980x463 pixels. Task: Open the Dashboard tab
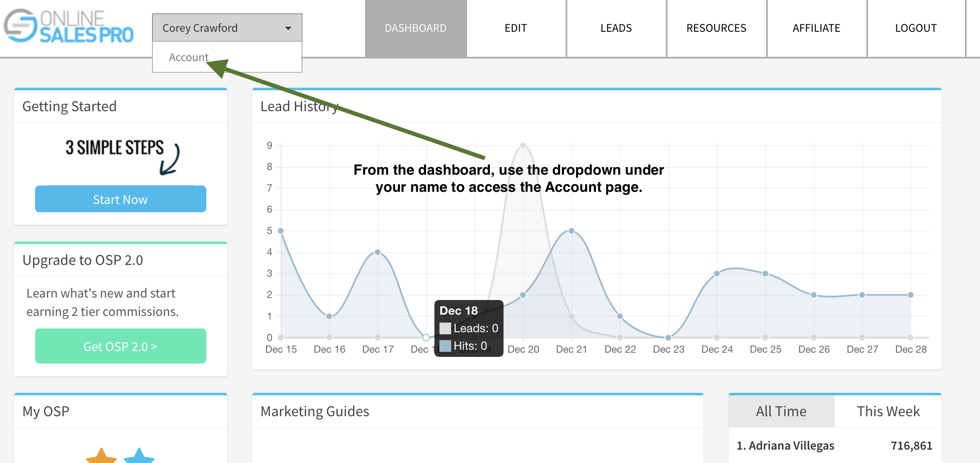(416, 28)
